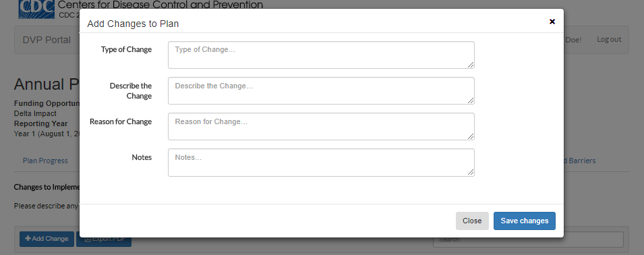Click into the Notes text area
This screenshot has height=255, width=644.
[x=321, y=163]
